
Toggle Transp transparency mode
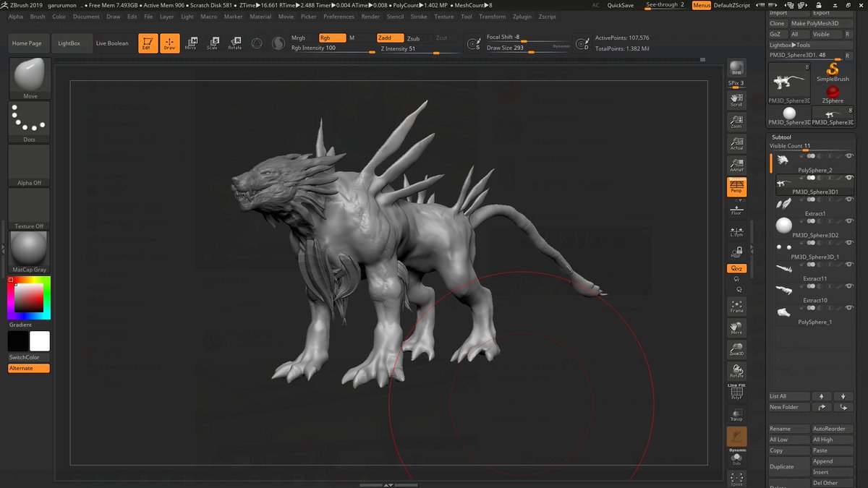tap(736, 414)
